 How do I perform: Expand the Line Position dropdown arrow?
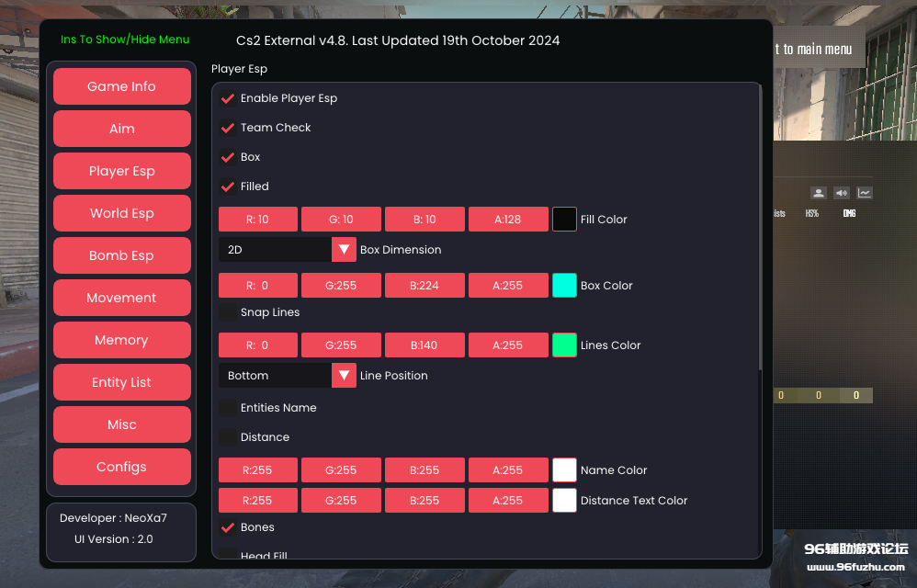(x=344, y=376)
